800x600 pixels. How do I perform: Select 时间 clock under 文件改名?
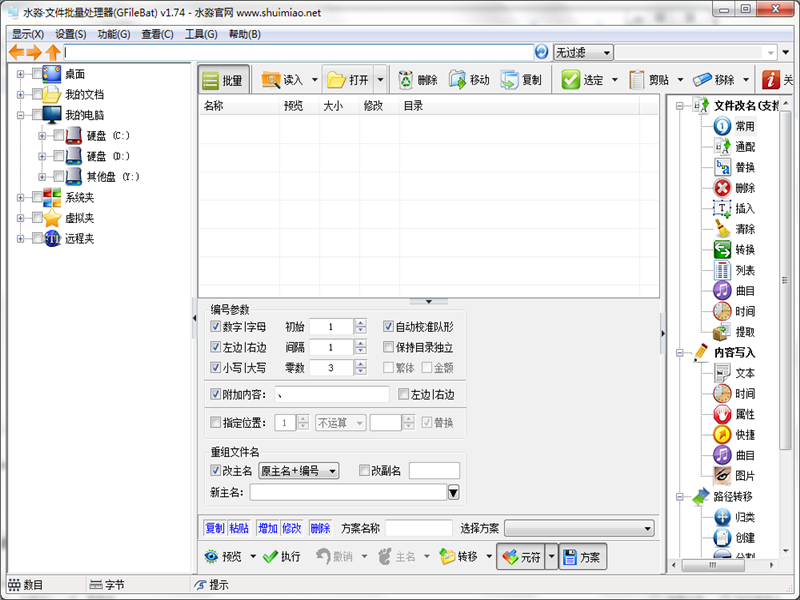coord(734,311)
